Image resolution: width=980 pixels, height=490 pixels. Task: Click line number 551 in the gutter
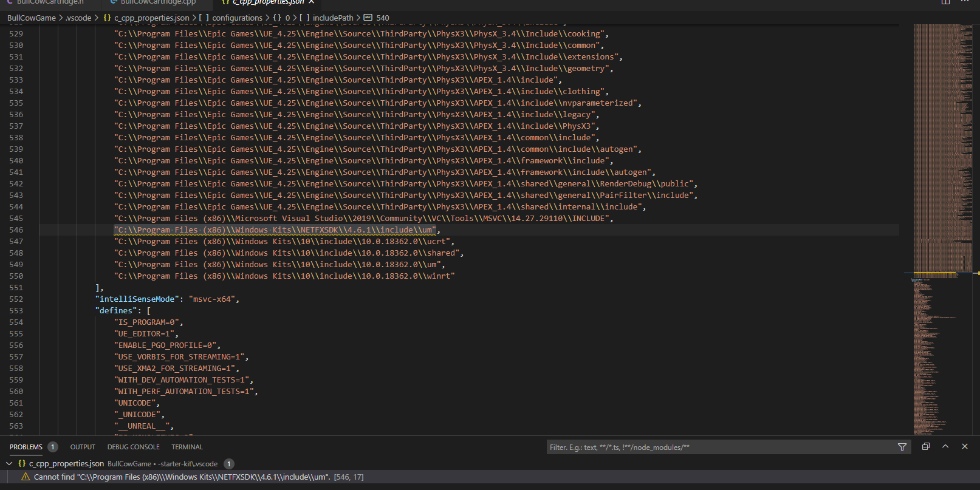click(x=16, y=288)
